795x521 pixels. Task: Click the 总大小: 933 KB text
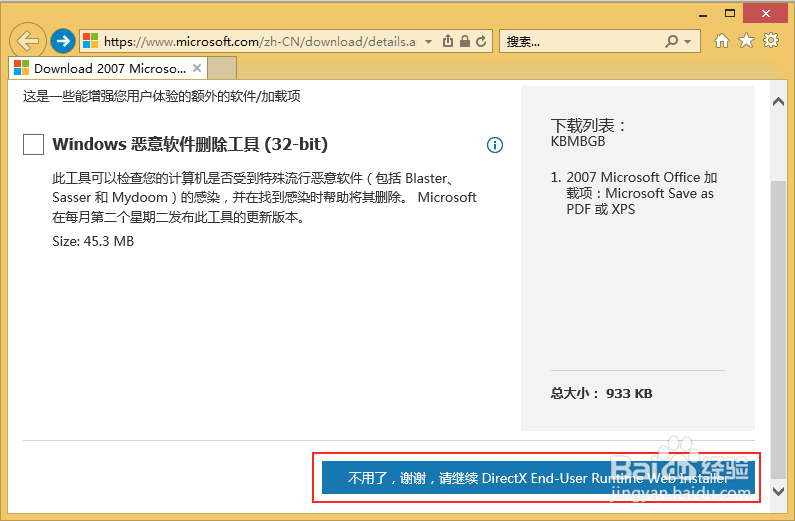click(x=601, y=393)
